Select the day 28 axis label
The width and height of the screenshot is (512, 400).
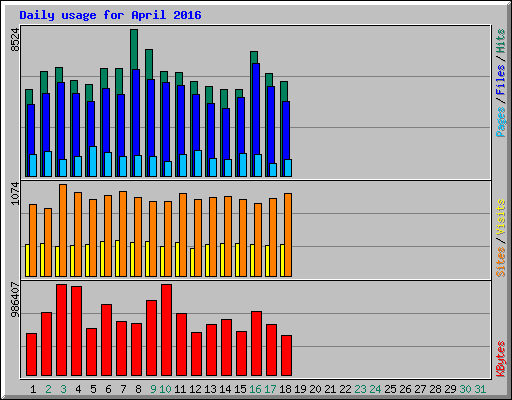point(435,389)
